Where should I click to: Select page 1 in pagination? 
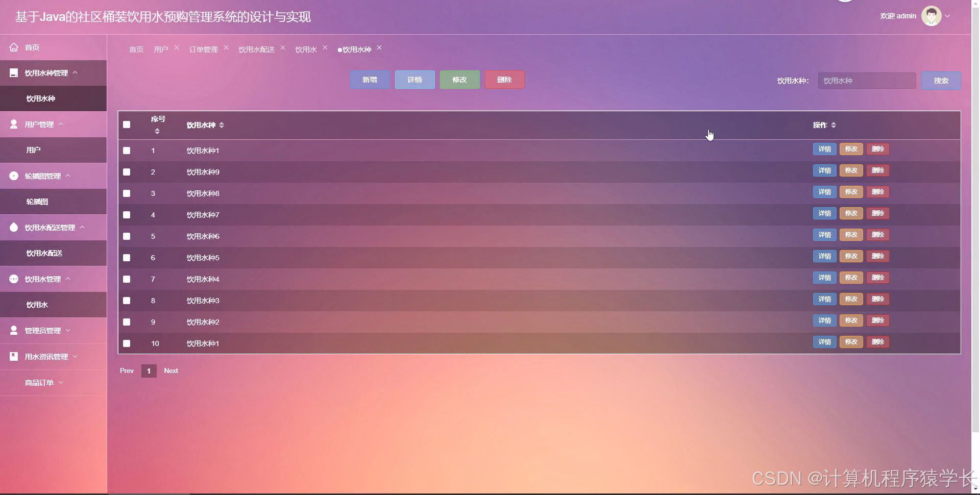click(x=149, y=371)
